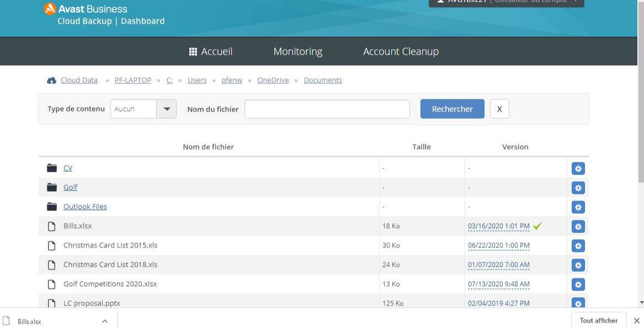
Task: Open settings gear for Outlook Files folder
Action: [x=578, y=207]
